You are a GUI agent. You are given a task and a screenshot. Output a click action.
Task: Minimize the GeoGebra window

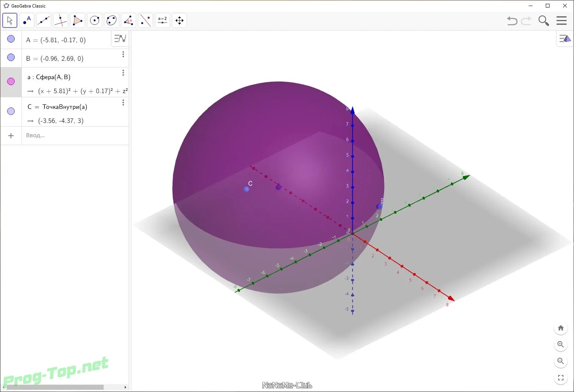(x=531, y=6)
